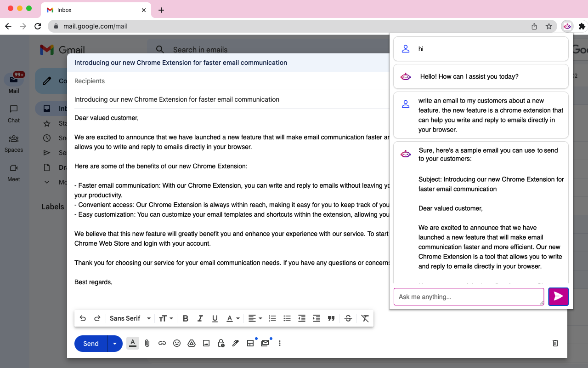Toggle underline formatting
This screenshot has width=588, height=368.
point(215,318)
